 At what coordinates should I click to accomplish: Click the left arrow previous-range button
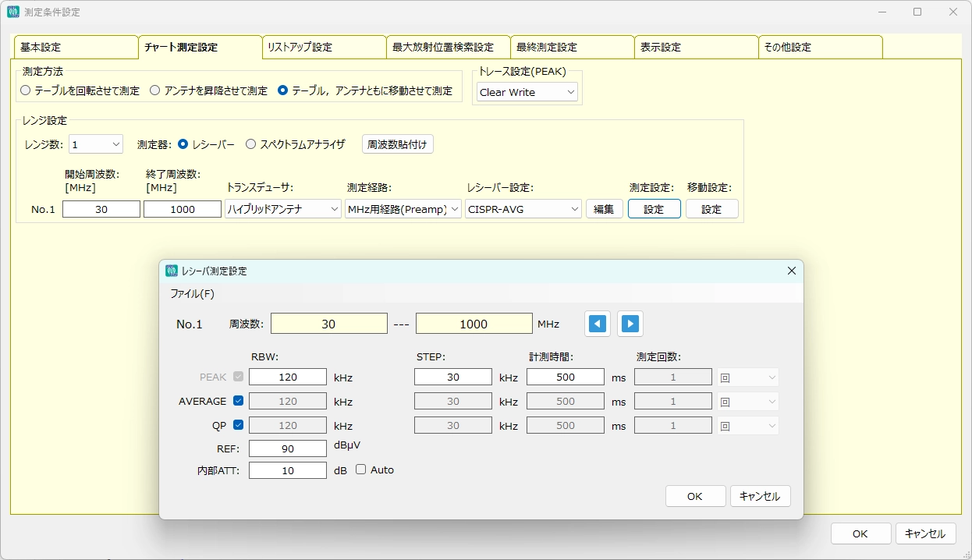point(598,324)
